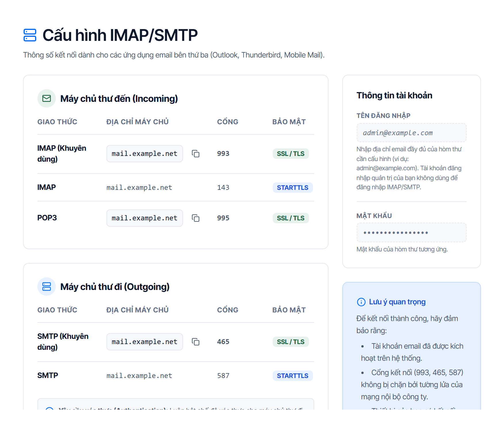This screenshot has height=441, width=504.
Task: Click the 'Thông tin tài khoản' heading
Action: pyautogui.click(x=394, y=96)
